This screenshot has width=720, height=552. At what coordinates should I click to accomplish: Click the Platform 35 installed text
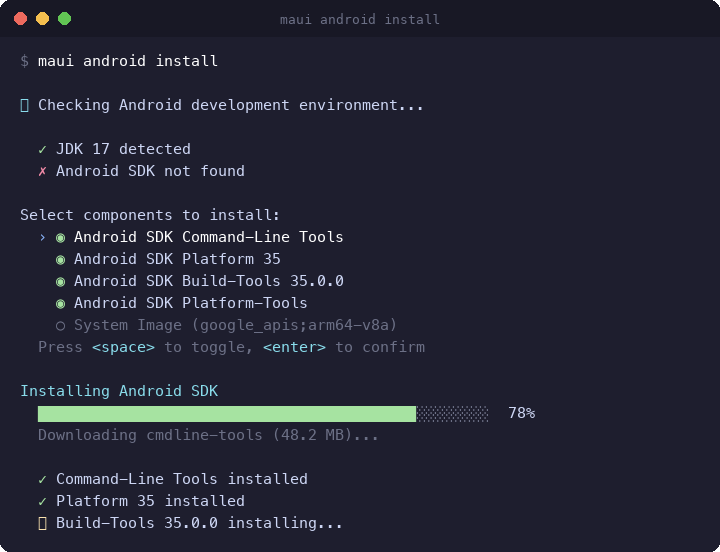click(150, 501)
